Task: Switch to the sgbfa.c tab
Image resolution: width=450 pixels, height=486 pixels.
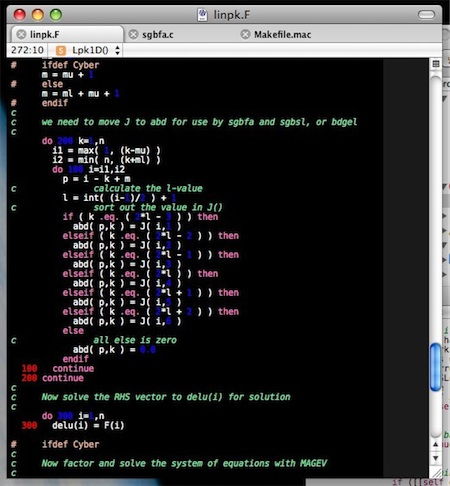Action: [158, 35]
